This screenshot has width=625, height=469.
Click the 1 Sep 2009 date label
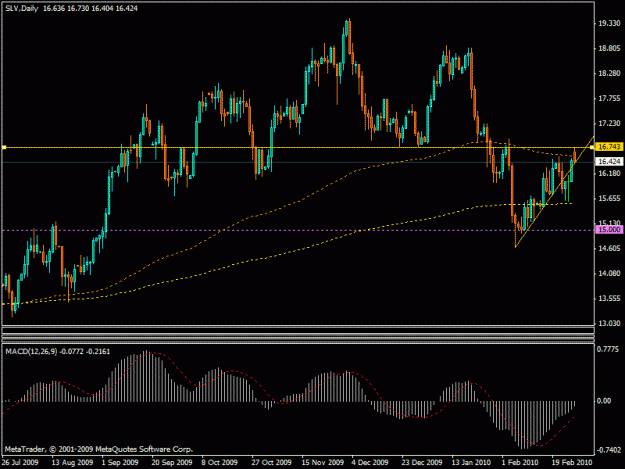pyautogui.click(x=120, y=463)
